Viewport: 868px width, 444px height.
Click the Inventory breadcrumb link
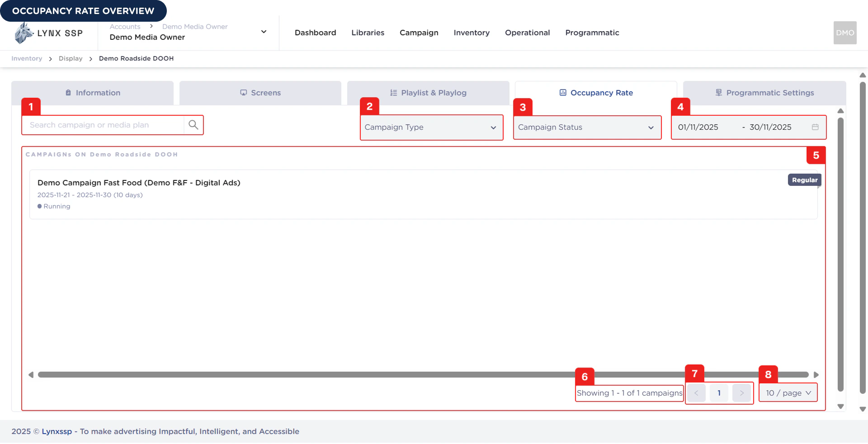27,58
